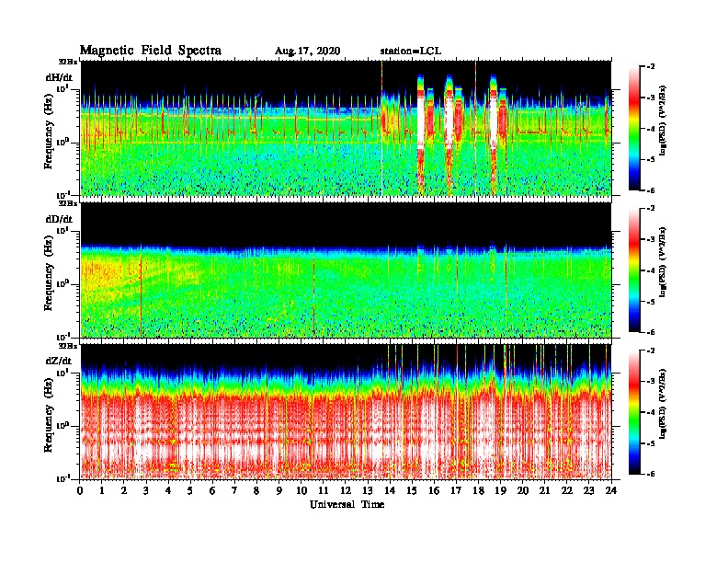The image size is (728, 563).
Task: Click the log(PSD) label beside dZ/dt color bar
Action: coord(665,404)
